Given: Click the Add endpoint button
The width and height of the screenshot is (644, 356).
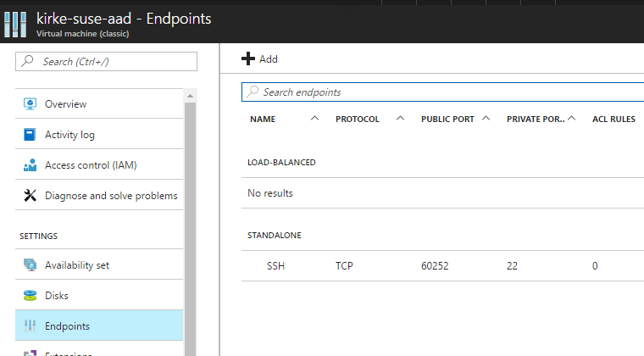Looking at the screenshot, I should pos(260,59).
